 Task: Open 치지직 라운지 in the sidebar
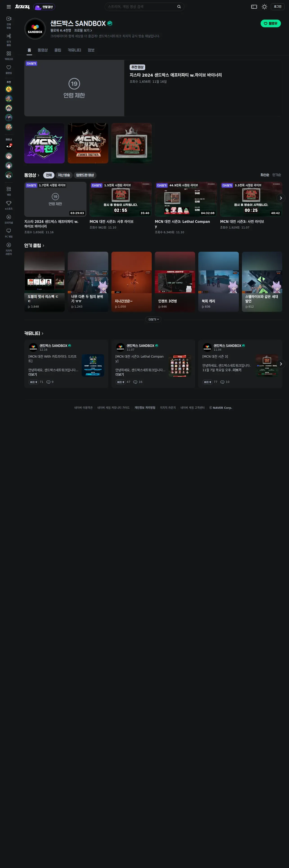(x=9, y=249)
